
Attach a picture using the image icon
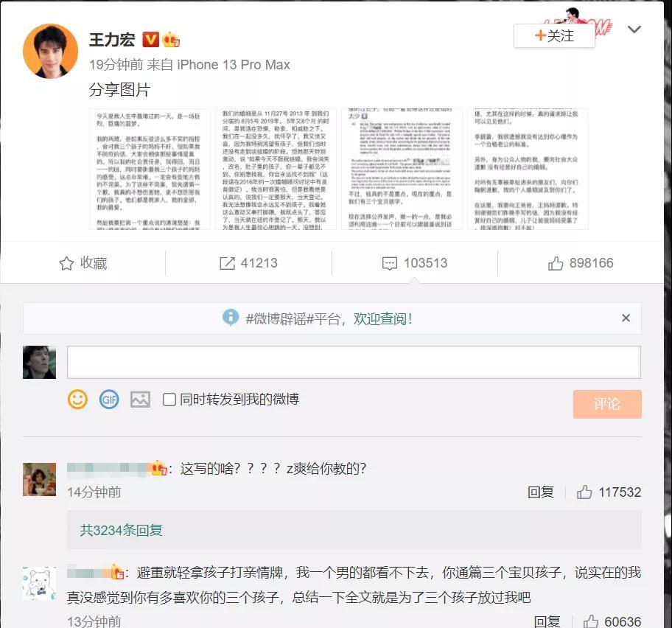tap(140, 400)
